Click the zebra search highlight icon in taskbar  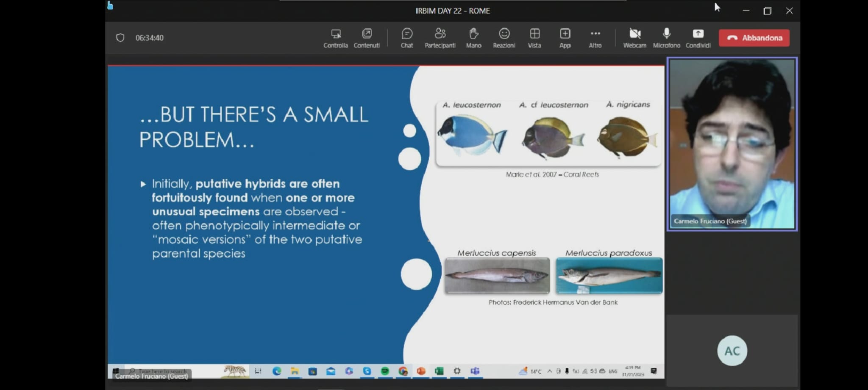235,371
